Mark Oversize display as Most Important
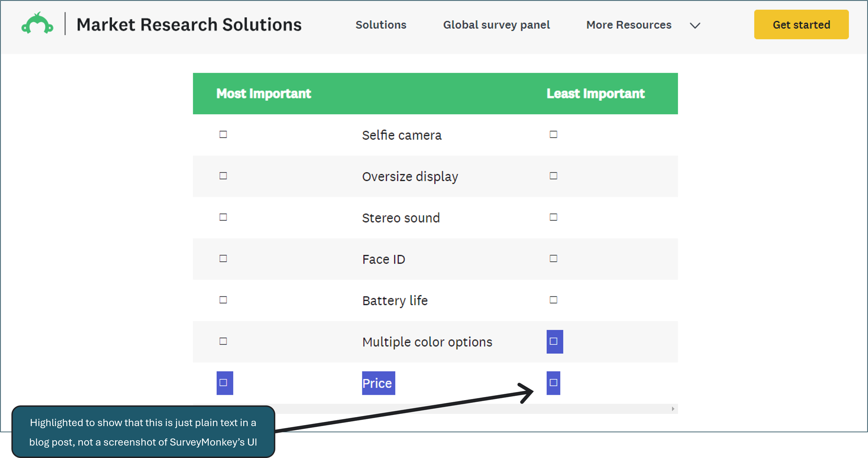This screenshot has width=868, height=458. pos(223,176)
